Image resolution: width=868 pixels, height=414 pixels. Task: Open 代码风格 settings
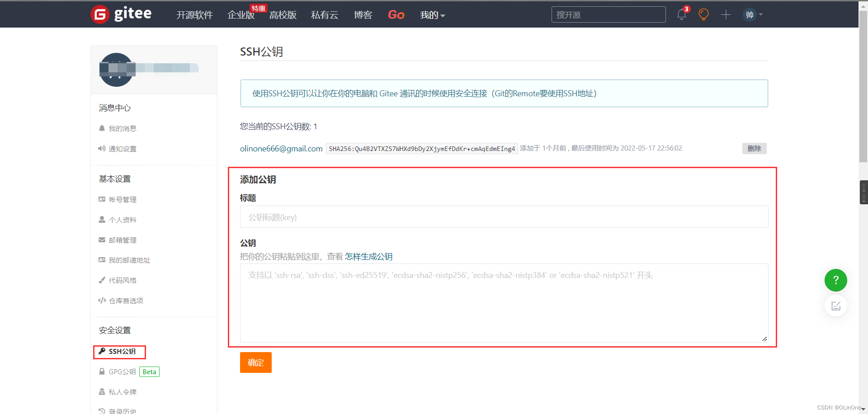tap(123, 280)
